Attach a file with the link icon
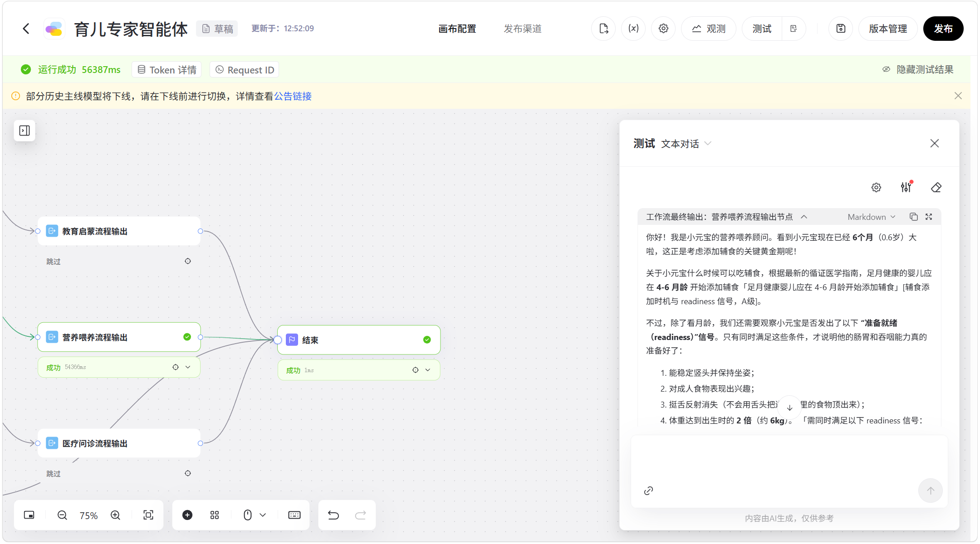The width and height of the screenshot is (980, 544). click(x=648, y=491)
